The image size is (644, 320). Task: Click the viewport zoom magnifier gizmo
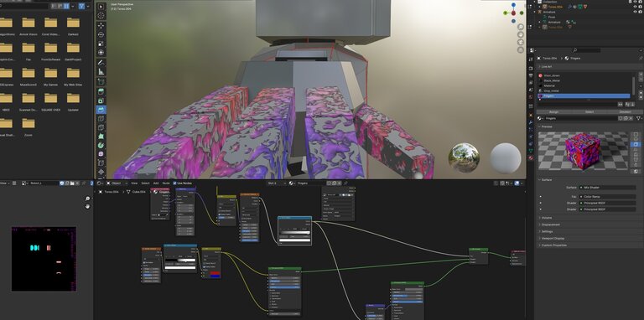coord(521,27)
